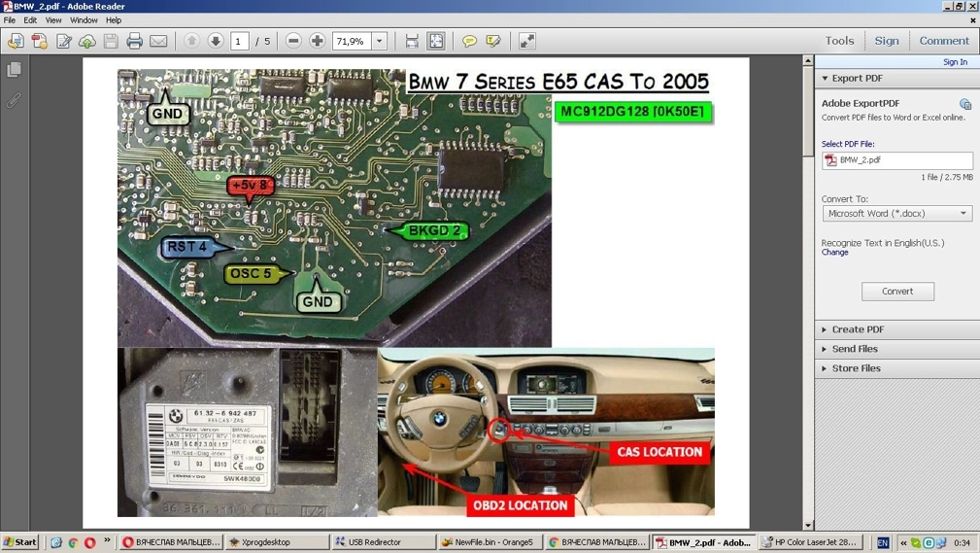
Task: Click the selected PDF file field BMW_2.pdf
Action: (x=896, y=160)
